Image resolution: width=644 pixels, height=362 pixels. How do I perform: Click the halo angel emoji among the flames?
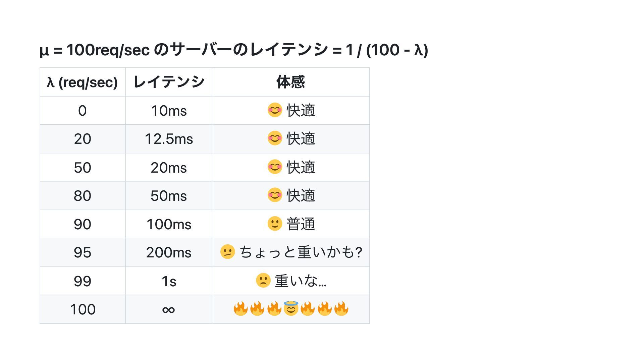(x=291, y=309)
